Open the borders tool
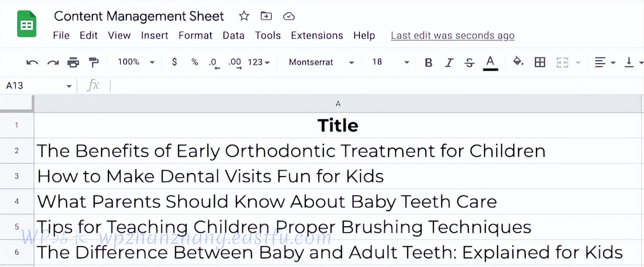The width and height of the screenshot is (644, 267). (540, 62)
